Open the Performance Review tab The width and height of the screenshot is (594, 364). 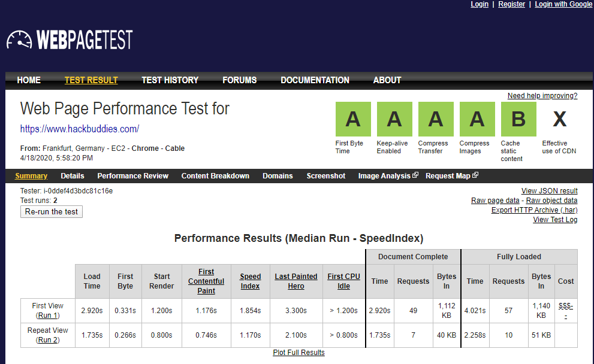(x=132, y=176)
